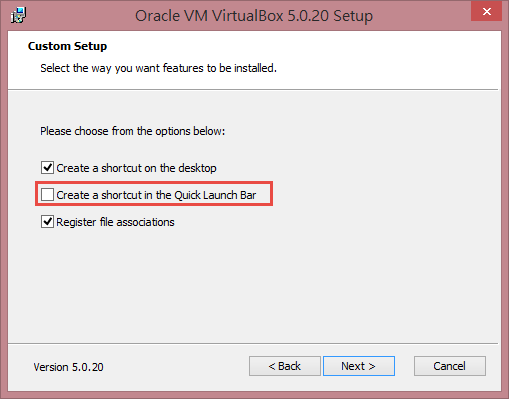509x399 pixels.
Task: Click the red highlight border around the Quick Launch option
Action: coord(154,182)
